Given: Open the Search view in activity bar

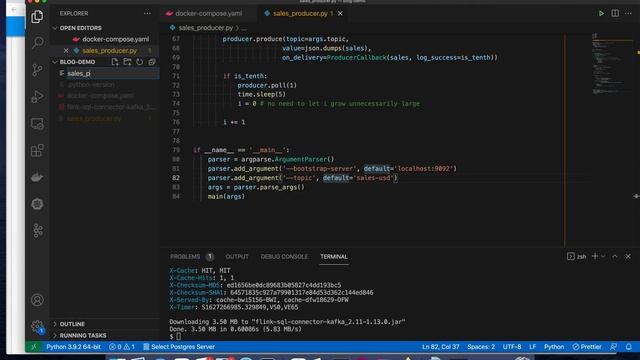Looking at the screenshot, I should pos(37,42).
